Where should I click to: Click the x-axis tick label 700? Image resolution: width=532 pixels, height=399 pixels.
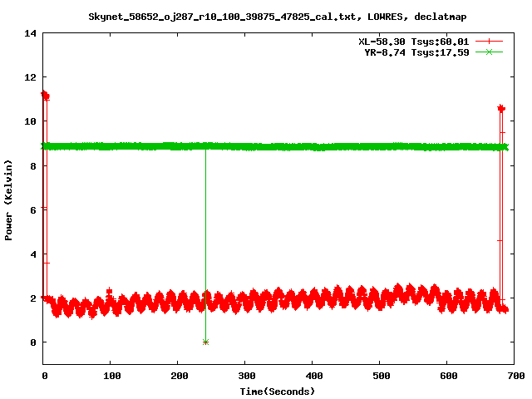click(x=515, y=376)
